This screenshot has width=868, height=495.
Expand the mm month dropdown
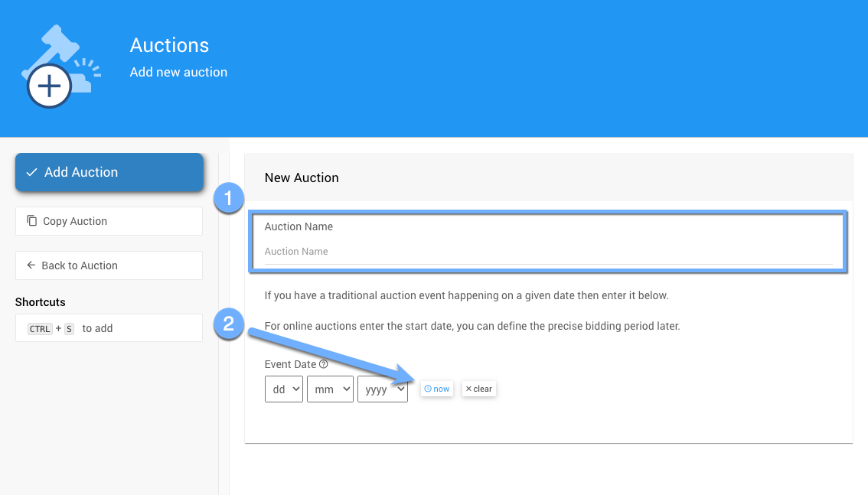pos(330,389)
